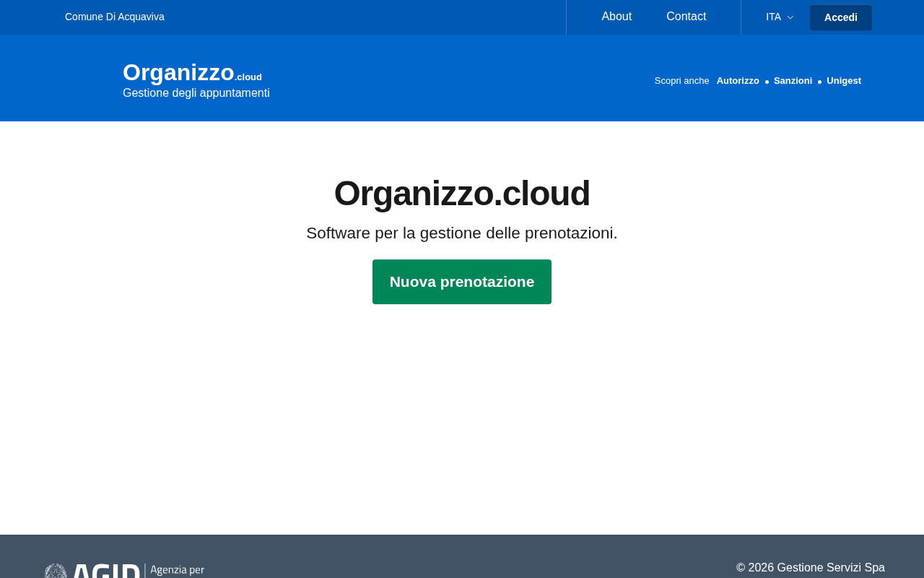924x578 pixels.
Task: Click the large Organizzo.cloud page heading
Action: click(x=462, y=194)
